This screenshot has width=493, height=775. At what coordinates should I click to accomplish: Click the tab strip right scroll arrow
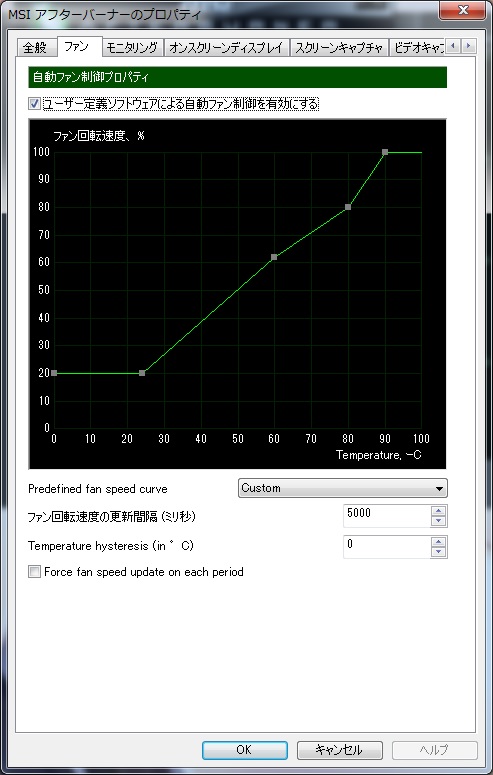pos(469,47)
